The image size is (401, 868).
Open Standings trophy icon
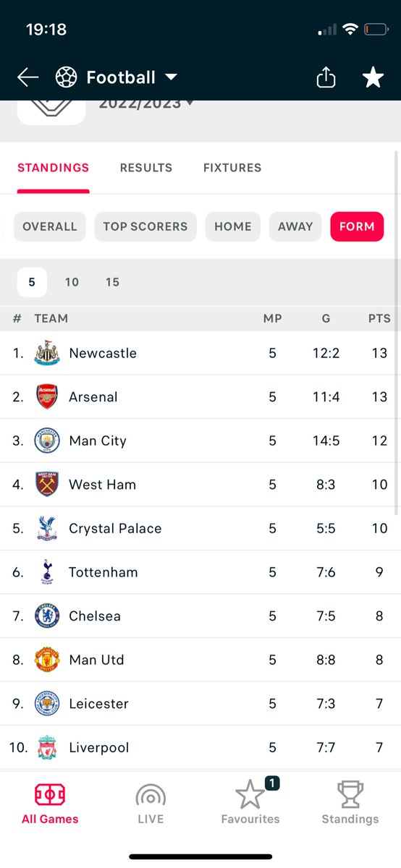(x=350, y=795)
